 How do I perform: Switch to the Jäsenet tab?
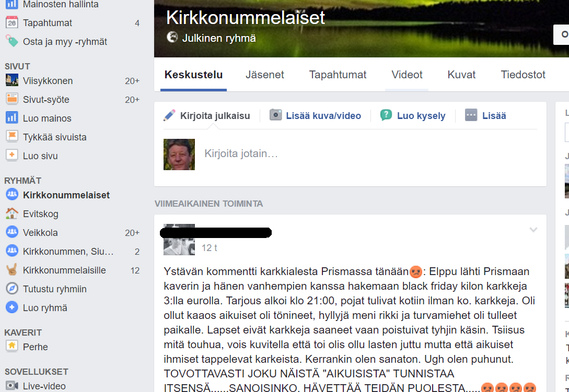pos(264,75)
